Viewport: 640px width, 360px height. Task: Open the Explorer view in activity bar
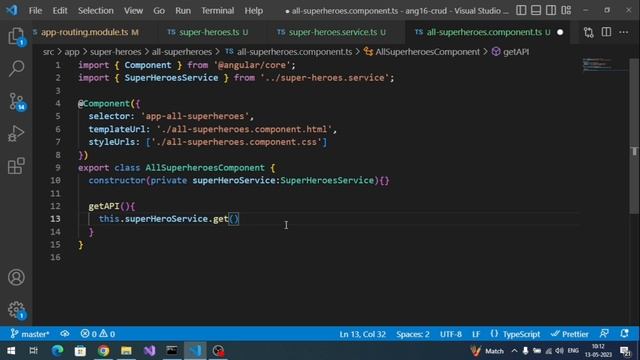(16, 37)
